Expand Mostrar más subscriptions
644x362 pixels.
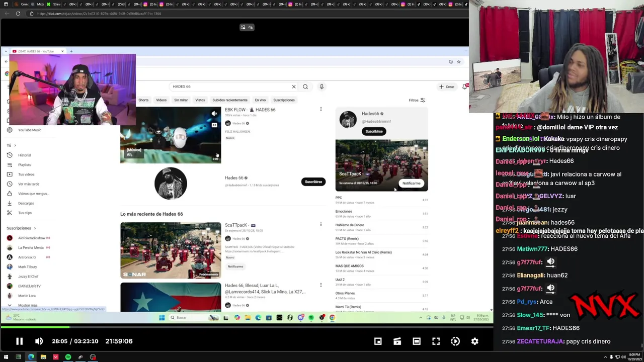(27, 305)
